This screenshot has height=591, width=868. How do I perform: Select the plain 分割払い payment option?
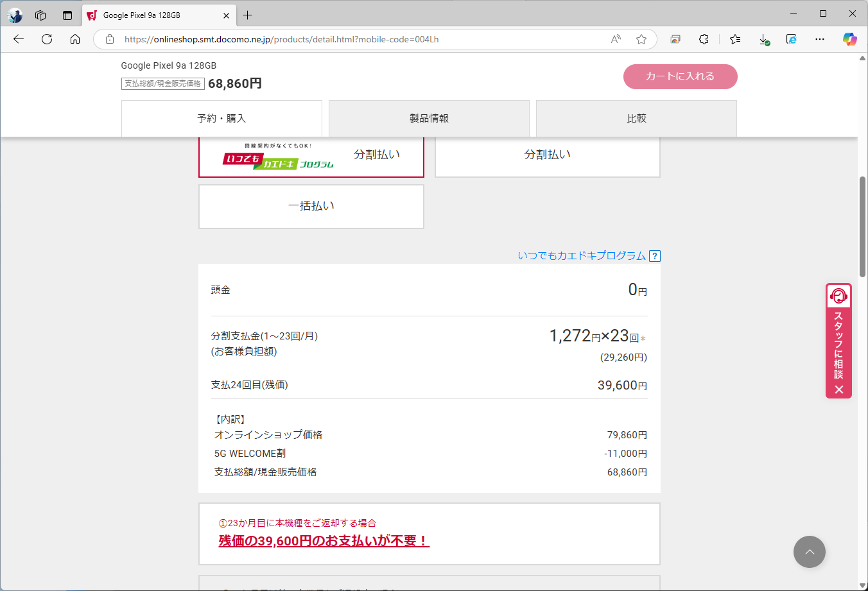click(x=548, y=157)
